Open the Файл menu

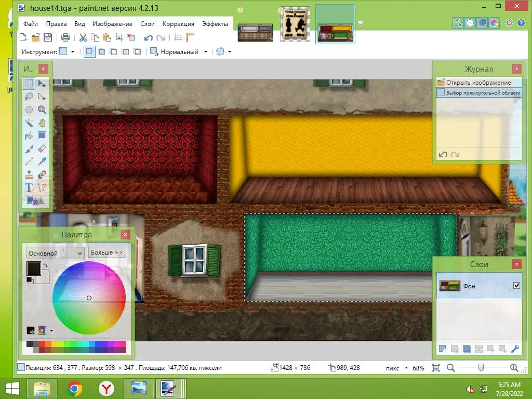pyautogui.click(x=31, y=24)
